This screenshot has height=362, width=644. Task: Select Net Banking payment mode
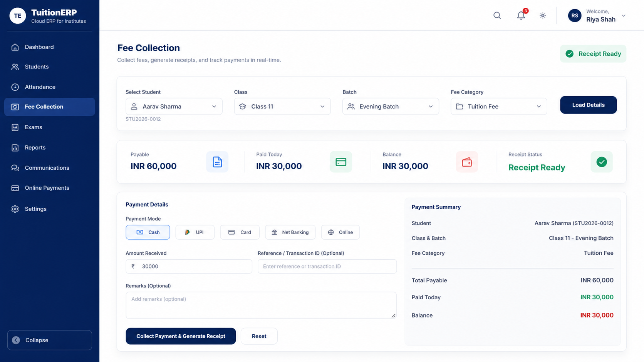click(290, 232)
